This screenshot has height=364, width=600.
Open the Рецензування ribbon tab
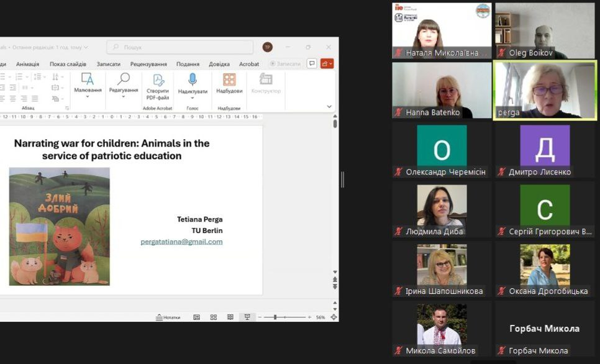pos(148,64)
